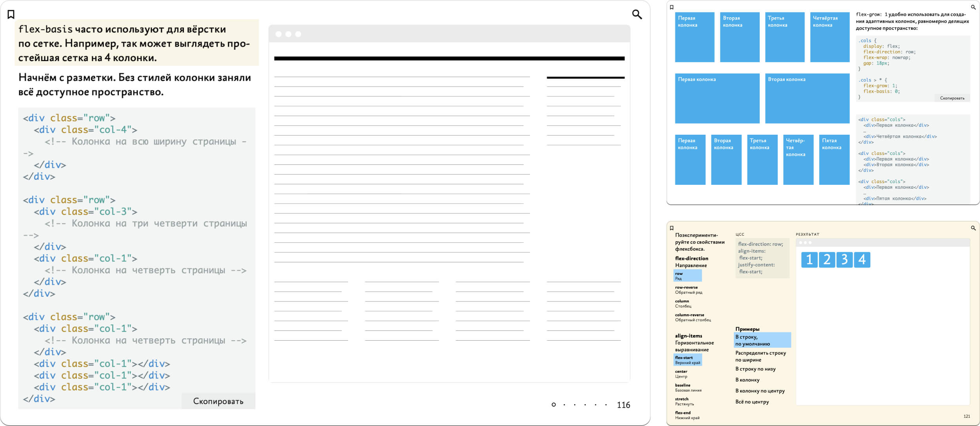Choose column-reverse (Обратный столбец) direction
The height and width of the screenshot is (426, 980).
click(x=693, y=317)
